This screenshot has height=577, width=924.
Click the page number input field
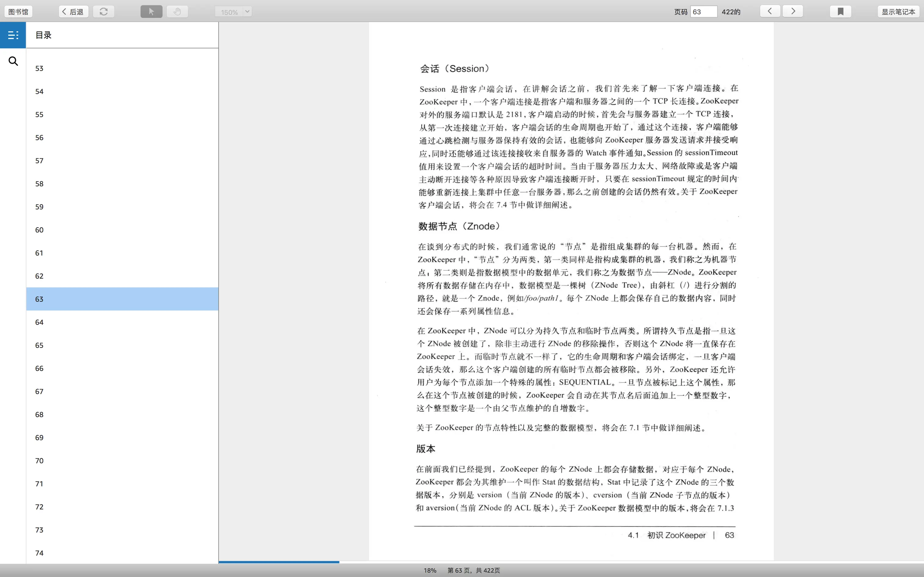(703, 12)
